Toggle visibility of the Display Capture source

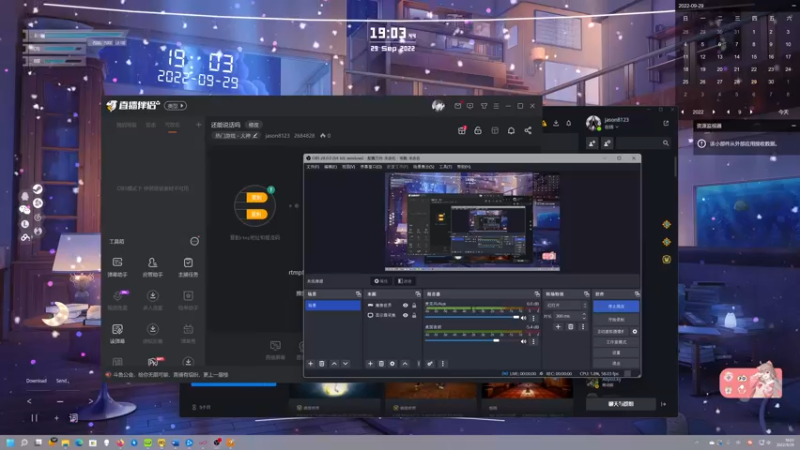(x=406, y=315)
